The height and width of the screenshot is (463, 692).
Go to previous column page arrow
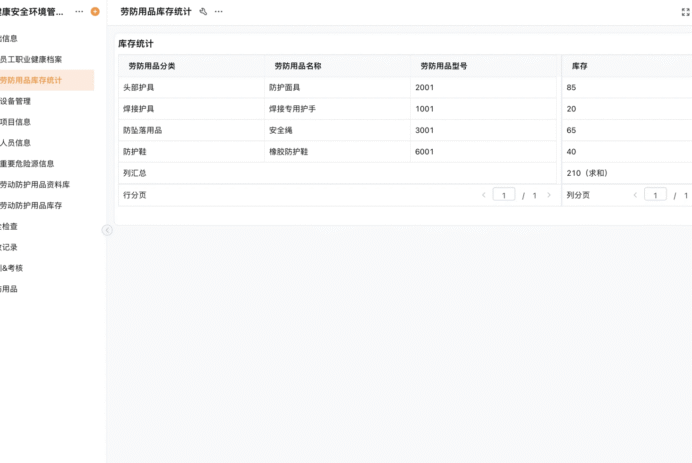[635, 195]
